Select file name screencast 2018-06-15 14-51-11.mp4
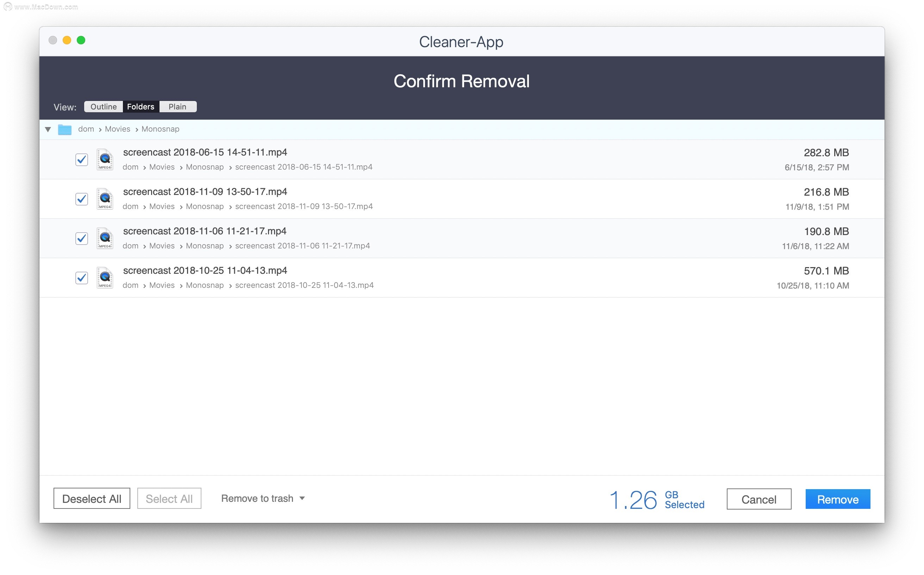 205,152
